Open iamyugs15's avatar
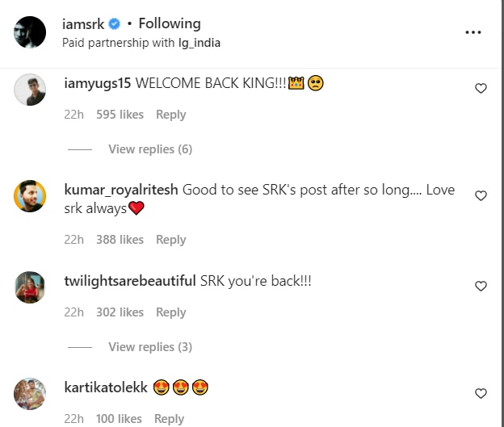Viewport: 504px width, 427px height. tap(30, 90)
